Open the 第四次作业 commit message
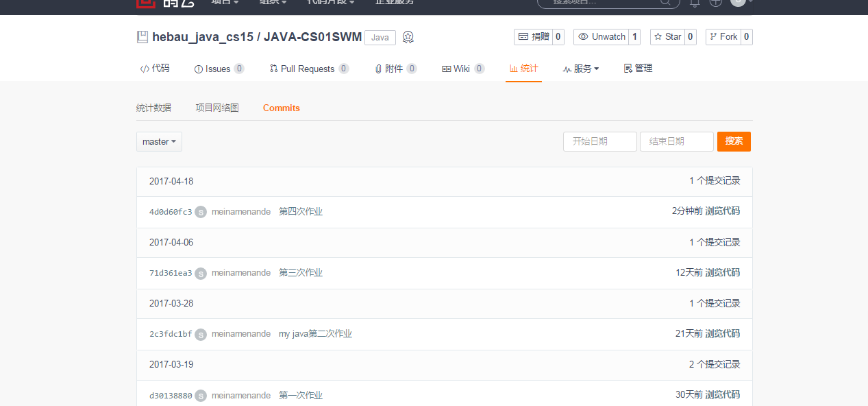868x406 pixels. 301,212
